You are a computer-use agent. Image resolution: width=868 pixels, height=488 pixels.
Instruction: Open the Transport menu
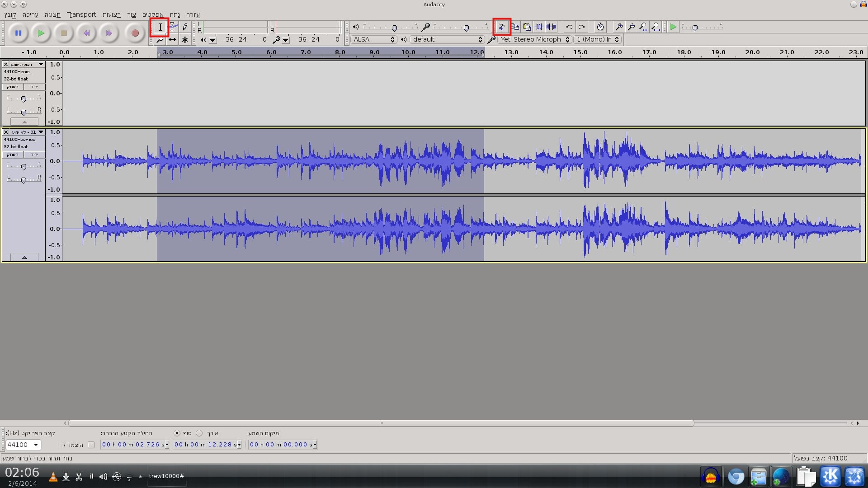click(x=81, y=14)
